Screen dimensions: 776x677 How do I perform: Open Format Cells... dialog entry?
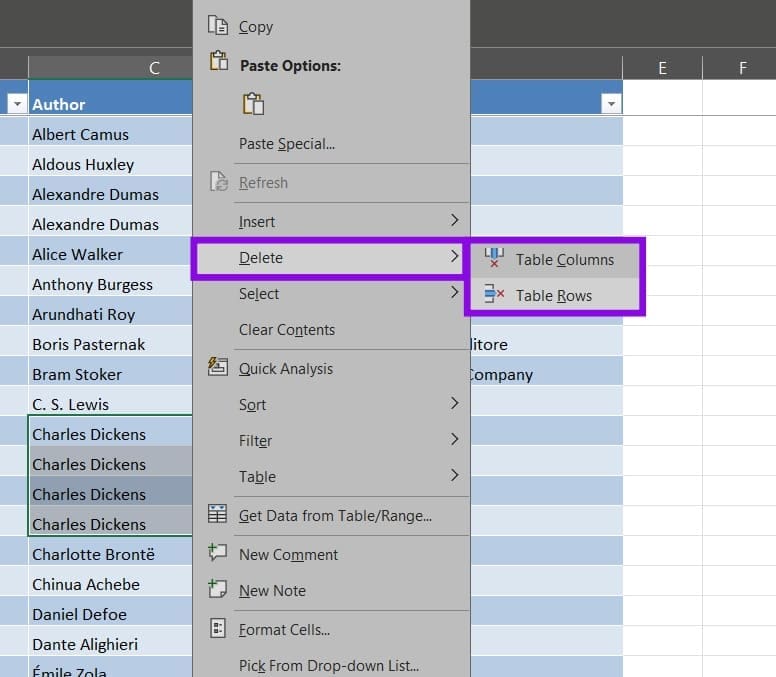click(x=331, y=630)
